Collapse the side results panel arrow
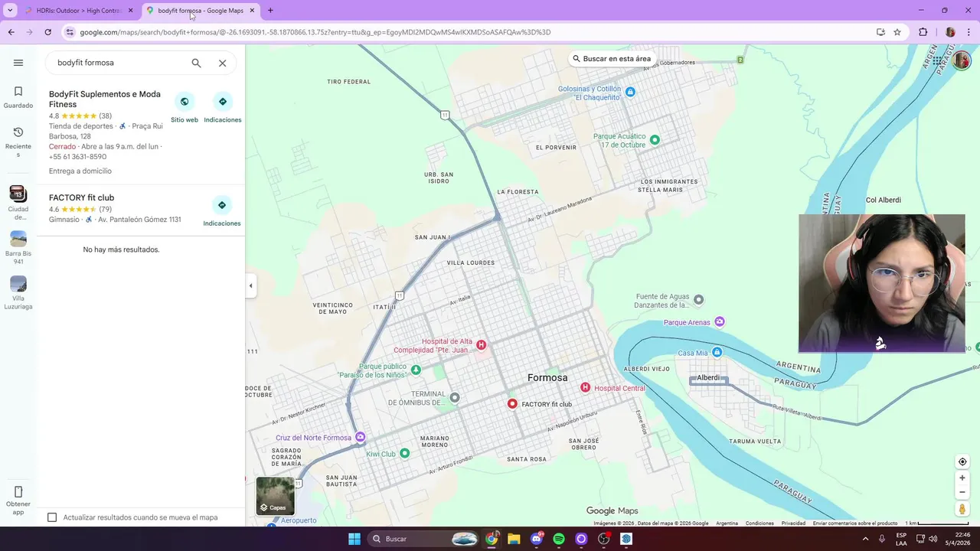The width and height of the screenshot is (980, 551). [x=250, y=286]
